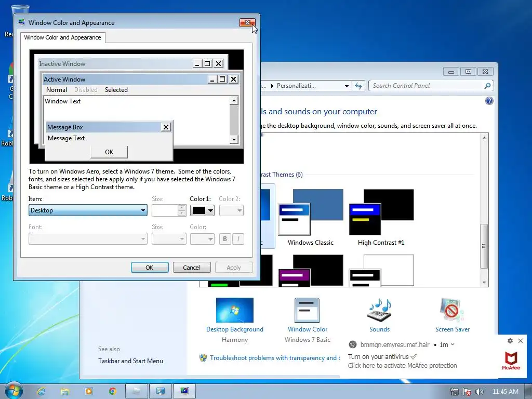
Task: Select the High Contrast #1 theme thumbnail
Action: 381,212
